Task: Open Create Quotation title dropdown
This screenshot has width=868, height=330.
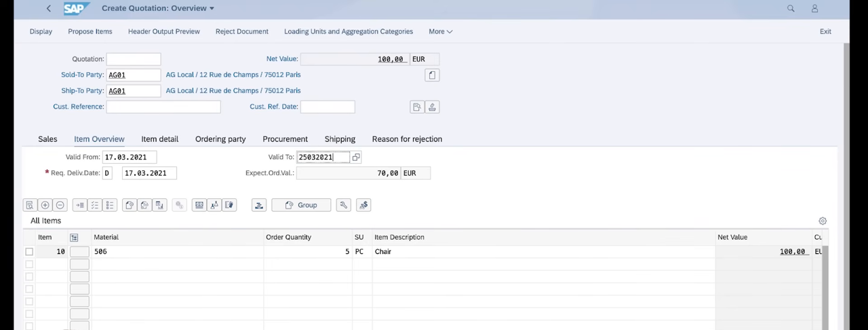Action: (212, 8)
